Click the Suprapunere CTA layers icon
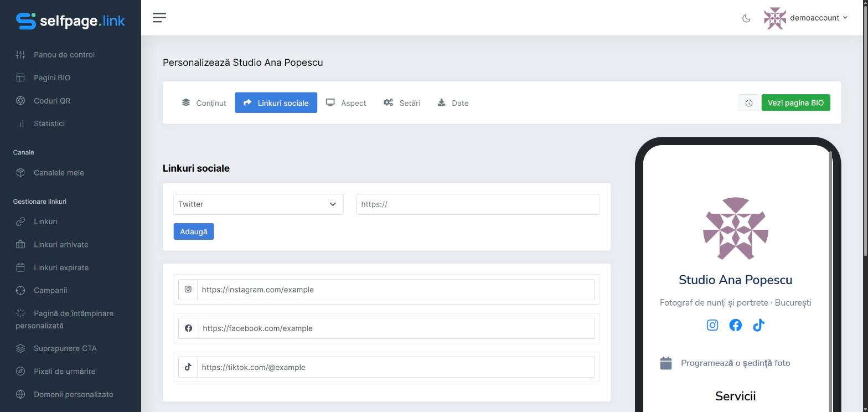Screen dimensions: 868x412 [20, 349]
